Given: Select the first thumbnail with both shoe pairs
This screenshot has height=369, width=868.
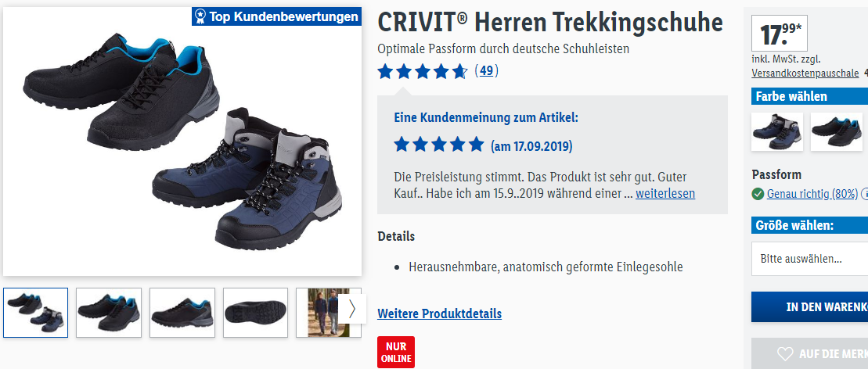Looking at the screenshot, I should coord(35,313).
